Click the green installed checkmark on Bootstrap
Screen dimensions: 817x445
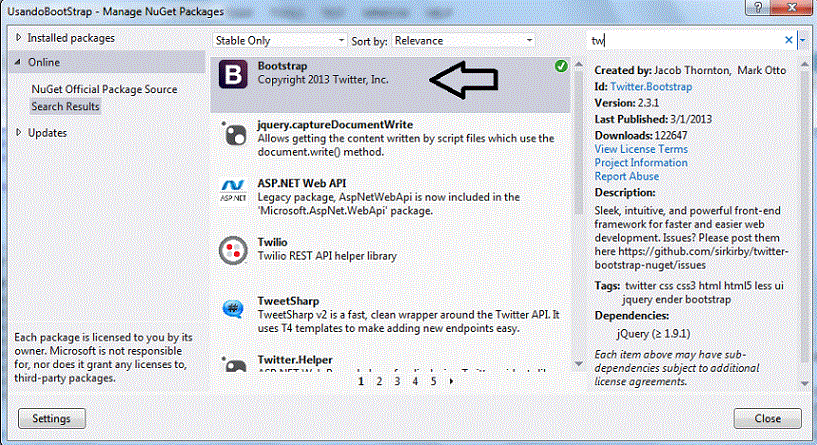click(561, 66)
